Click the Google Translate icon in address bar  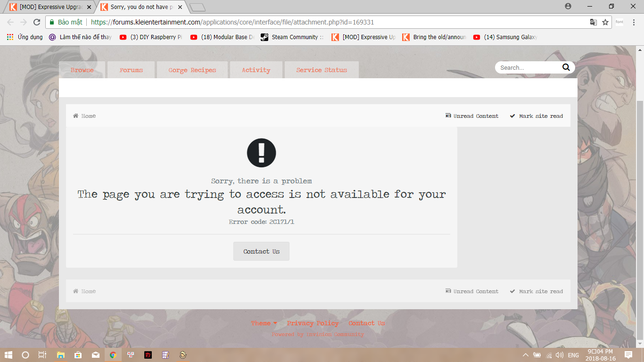tap(594, 22)
